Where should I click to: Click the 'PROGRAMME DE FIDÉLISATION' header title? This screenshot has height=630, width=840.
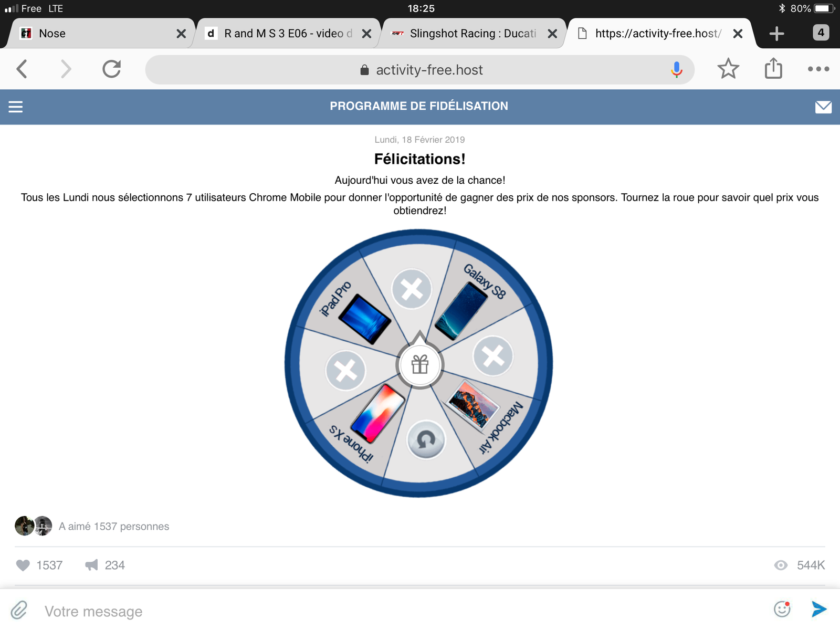pyautogui.click(x=419, y=106)
